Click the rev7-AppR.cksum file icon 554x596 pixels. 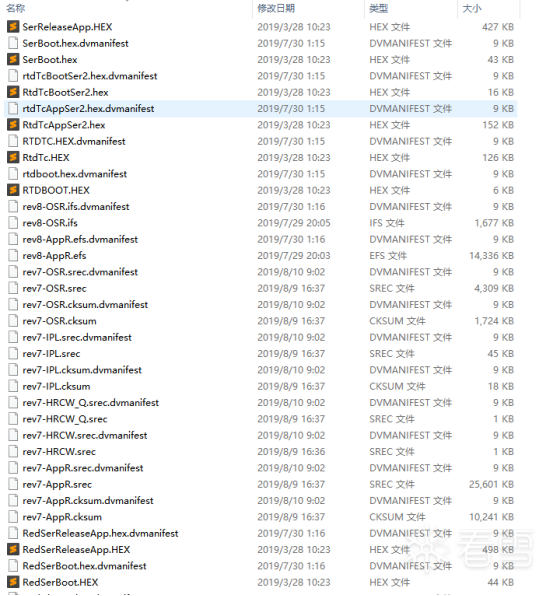click(x=13, y=517)
